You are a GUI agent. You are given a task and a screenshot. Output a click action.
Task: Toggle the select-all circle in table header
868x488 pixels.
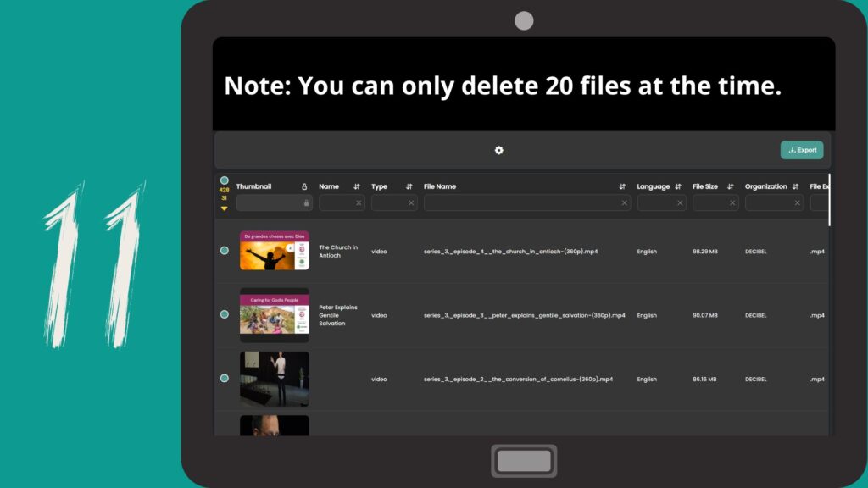click(225, 180)
